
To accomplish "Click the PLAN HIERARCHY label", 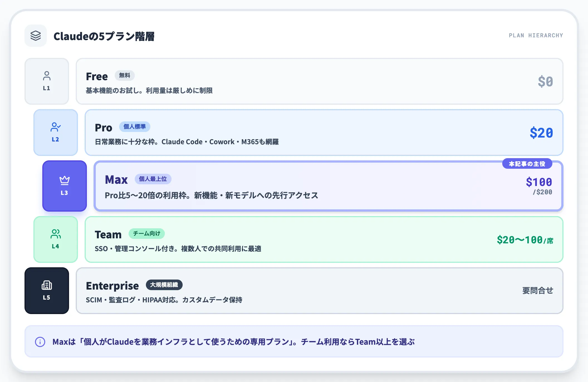I will [536, 35].
